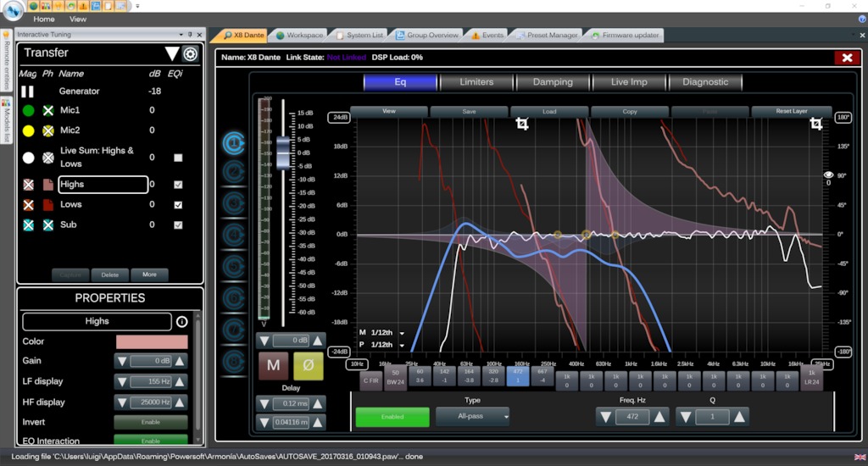Customize quick access toolbar dropdown
The width and height of the screenshot is (868, 466).
pyautogui.click(x=137, y=6)
